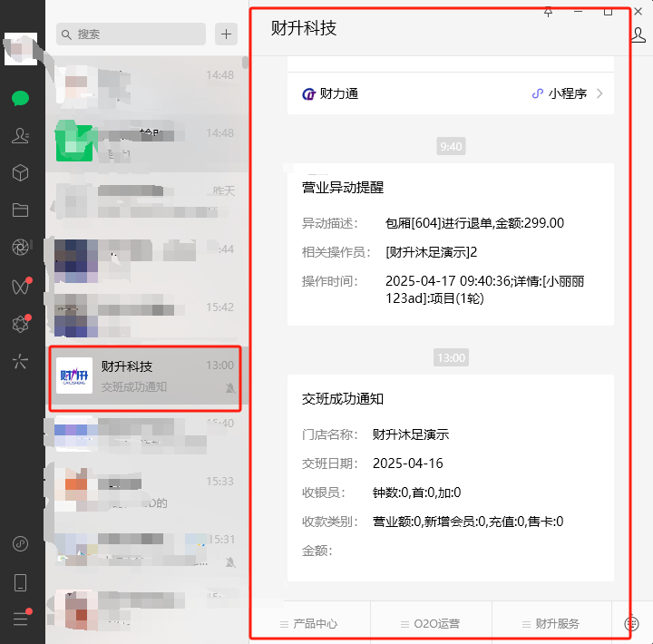653x644 pixels.
Task: Open the 产品中心 menu
Action: 309,623
